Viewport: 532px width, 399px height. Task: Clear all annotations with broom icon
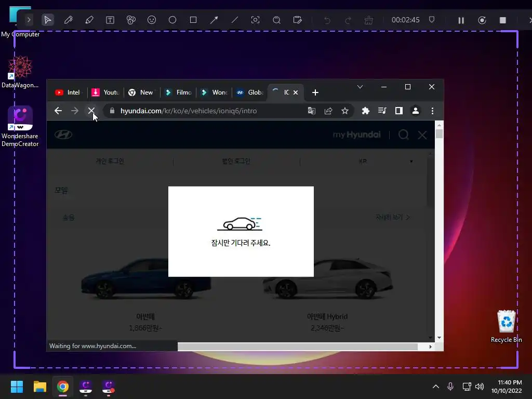point(368,20)
